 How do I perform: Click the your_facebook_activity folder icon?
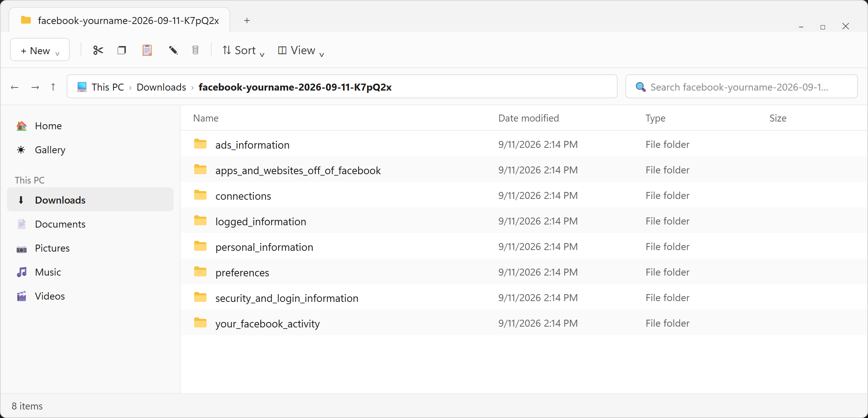pos(200,323)
